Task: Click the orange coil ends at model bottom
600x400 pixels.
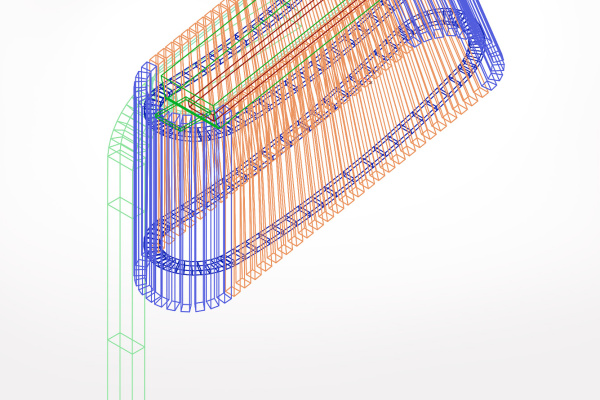Action: click(x=250, y=290)
